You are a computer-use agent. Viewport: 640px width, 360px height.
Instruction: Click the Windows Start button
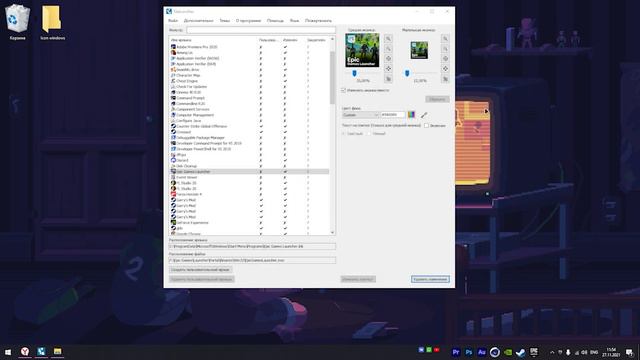click(x=8, y=351)
